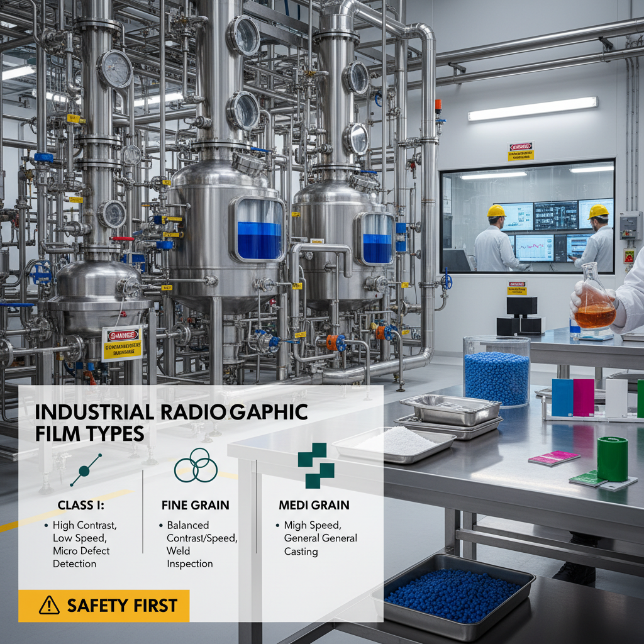Image resolution: width=644 pixels, height=644 pixels.
Task: Switch to the Fine Grain tab
Action: 195,504
